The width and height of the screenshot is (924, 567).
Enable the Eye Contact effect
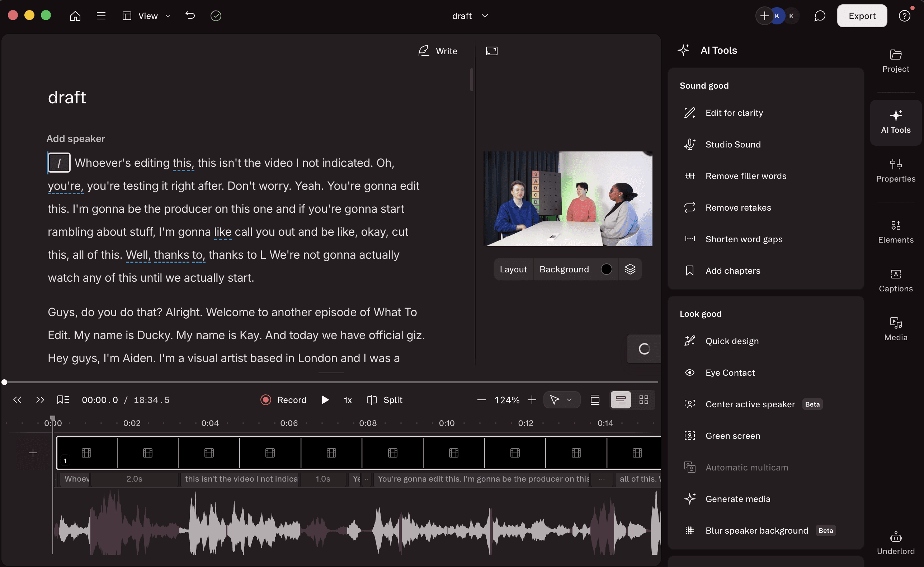point(730,372)
